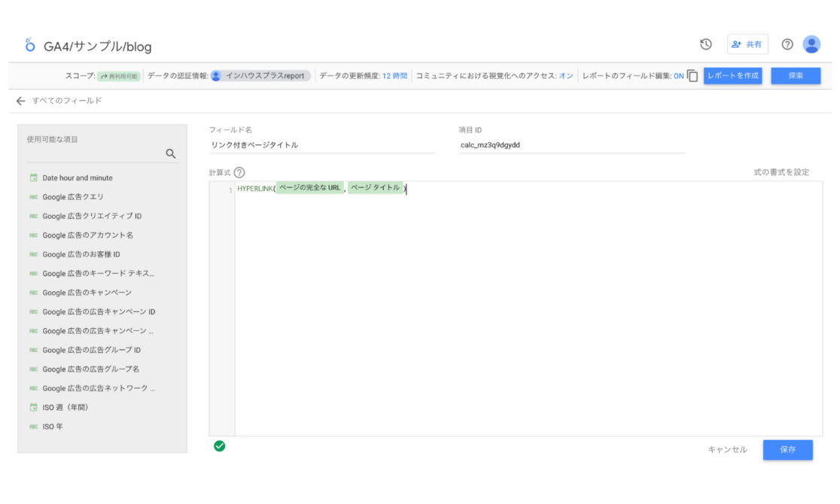
Task: Click the search magnifier in available fields
Action: pyautogui.click(x=171, y=153)
